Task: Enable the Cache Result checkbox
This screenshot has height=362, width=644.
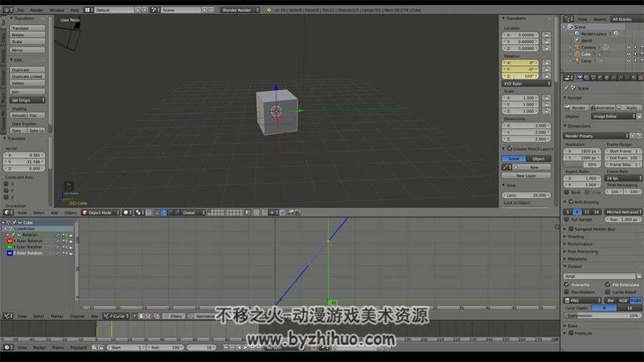Action: click(608, 292)
